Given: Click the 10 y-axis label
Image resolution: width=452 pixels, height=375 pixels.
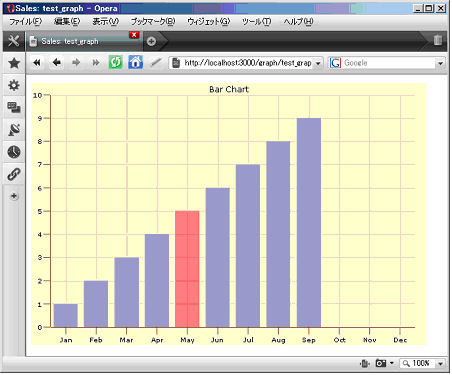Looking at the screenshot, I should [37, 95].
